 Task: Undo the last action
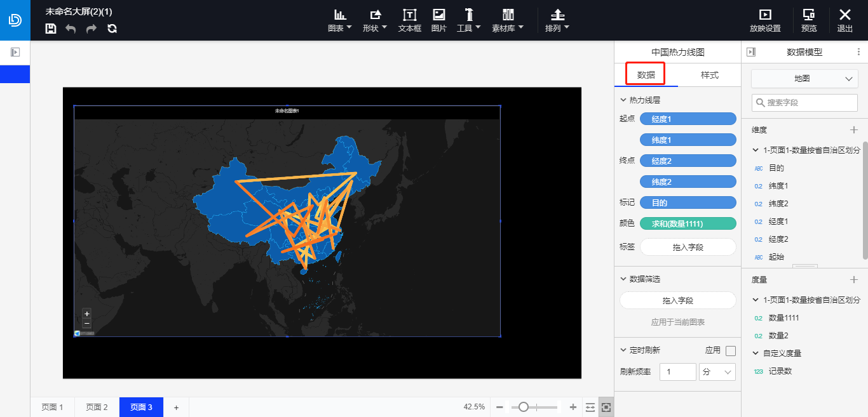pyautogui.click(x=71, y=29)
